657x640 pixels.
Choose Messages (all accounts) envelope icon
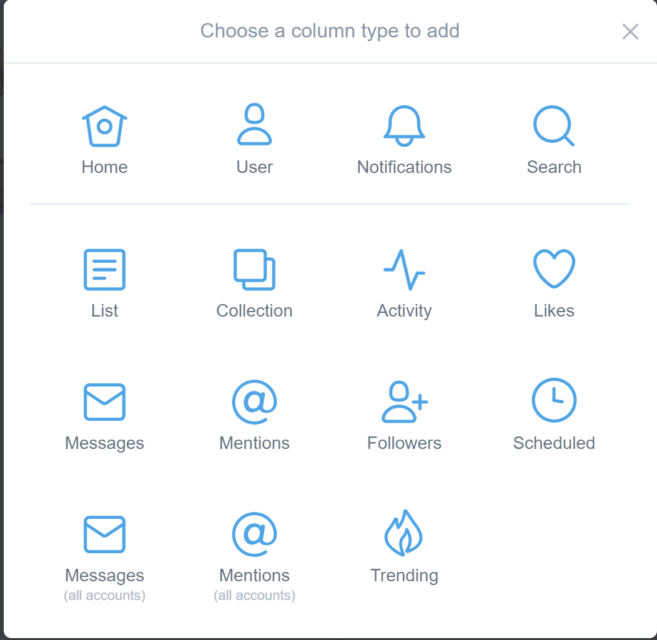pos(104,534)
